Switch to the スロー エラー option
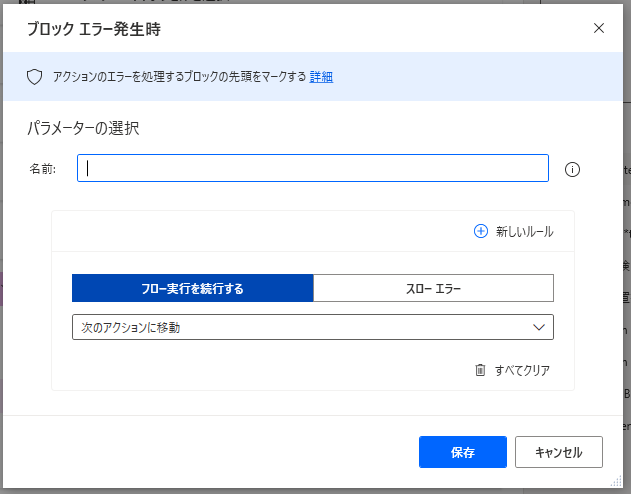631x494 pixels. pos(433,289)
